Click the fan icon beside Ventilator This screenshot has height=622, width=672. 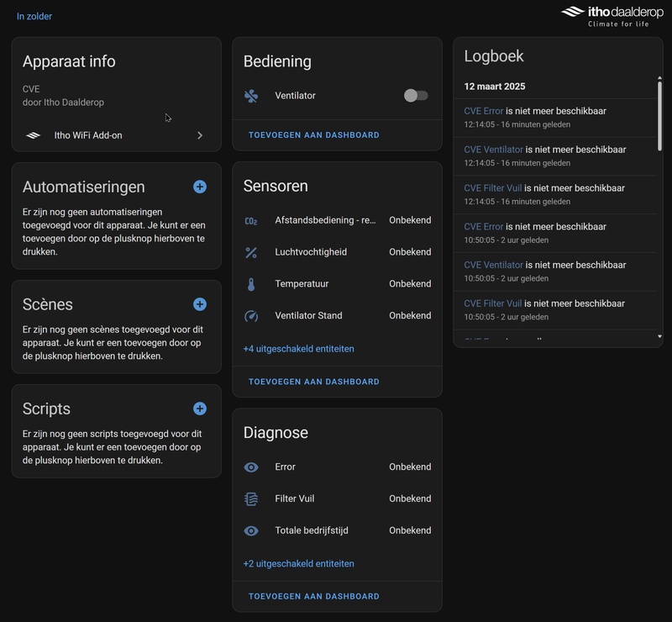251,96
